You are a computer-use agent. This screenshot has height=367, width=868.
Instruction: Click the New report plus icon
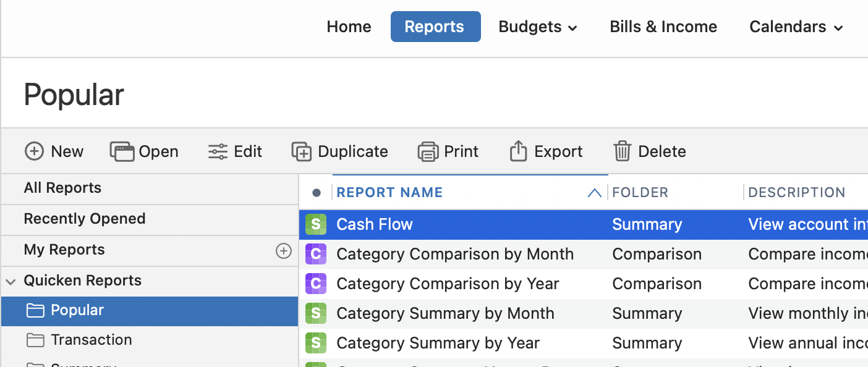click(x=34, y=151)
